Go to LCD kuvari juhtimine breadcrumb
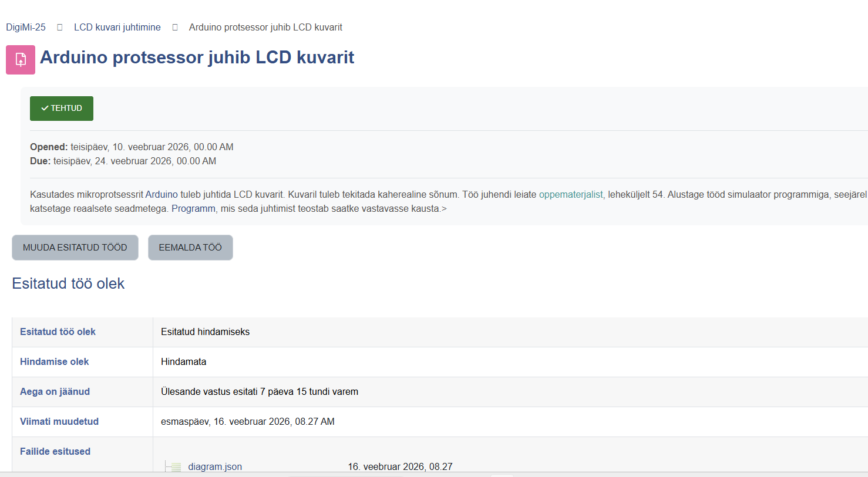Viewport: 868px width, 477px height. (x=117, y=28)
